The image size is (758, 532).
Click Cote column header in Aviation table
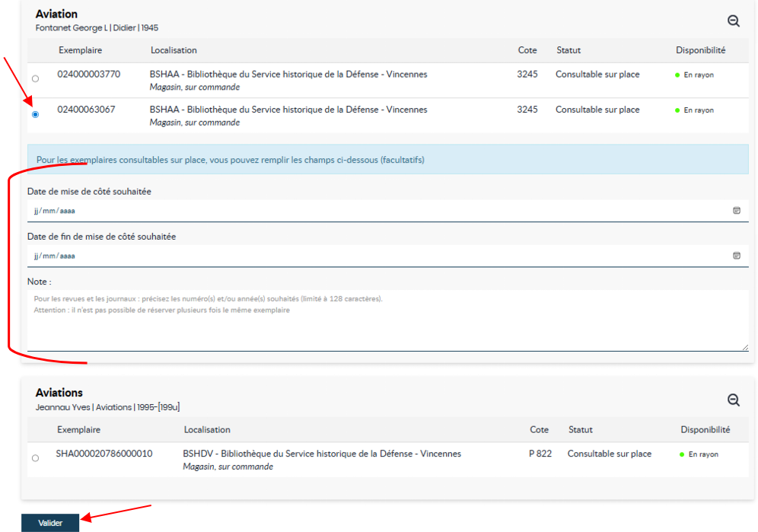(x=527, y=50)
